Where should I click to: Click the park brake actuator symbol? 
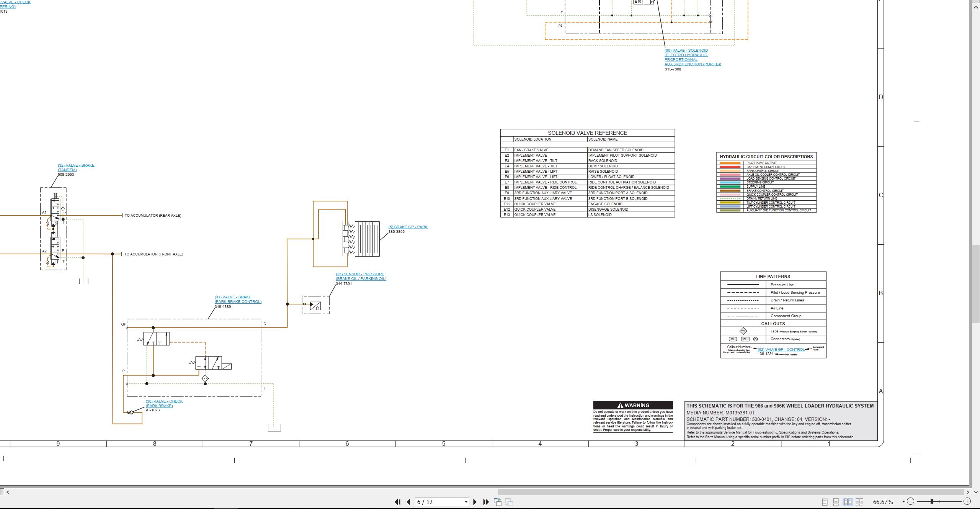pyautogui.click(x=361, y=239)
